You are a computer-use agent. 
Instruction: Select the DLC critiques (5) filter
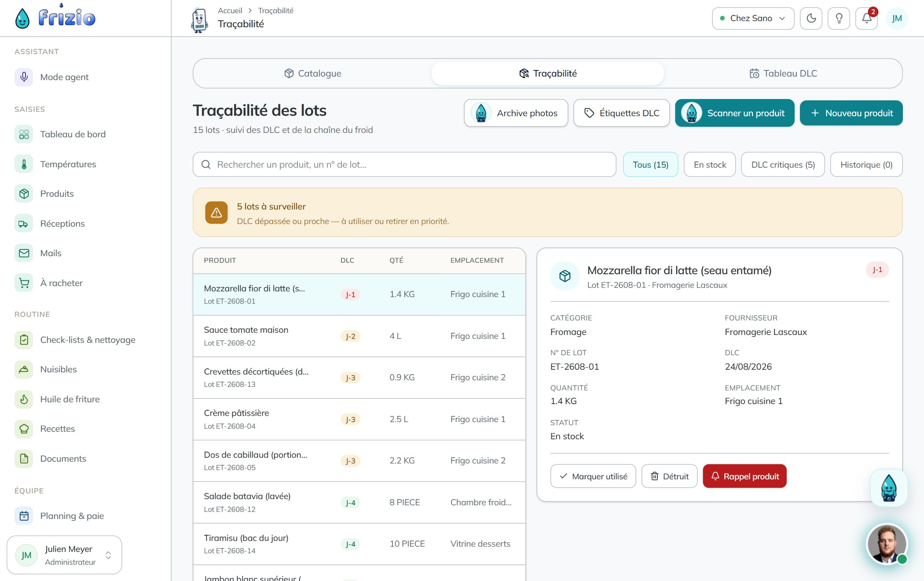(783, 165)
